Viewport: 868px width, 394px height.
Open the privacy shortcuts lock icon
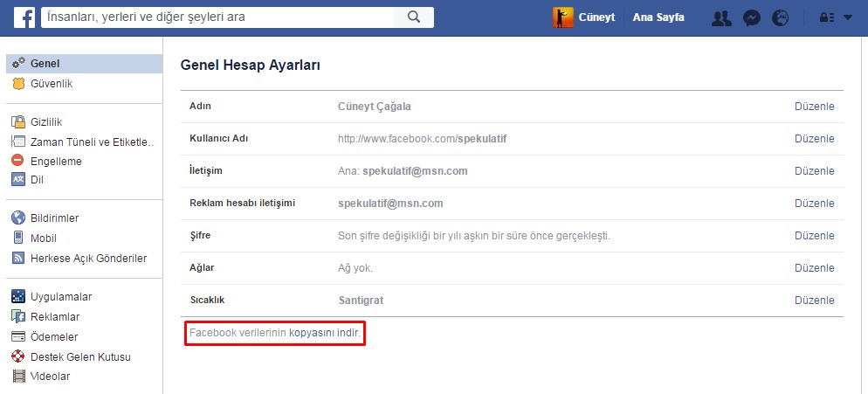click(824, 17)
